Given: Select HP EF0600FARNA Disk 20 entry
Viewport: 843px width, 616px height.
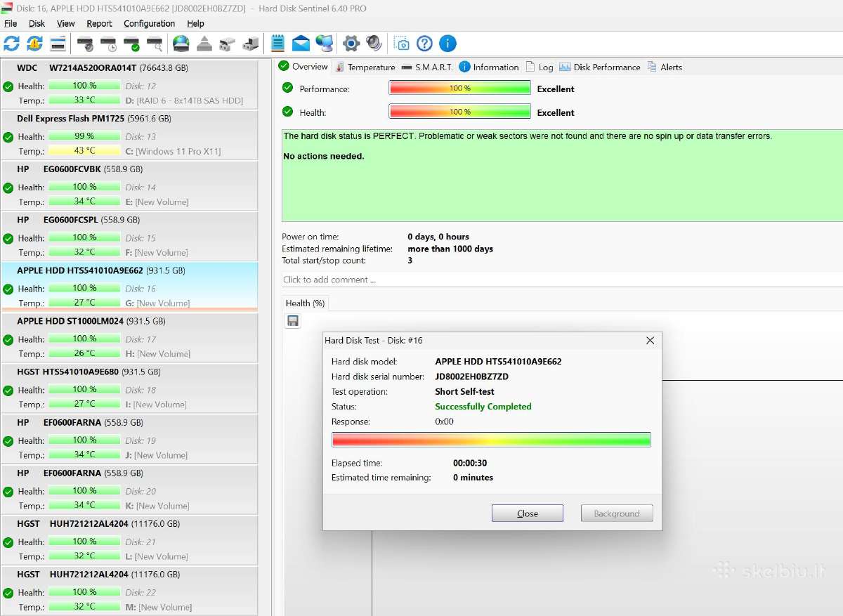Looking at the screenshot, I should tap(129, 488).
